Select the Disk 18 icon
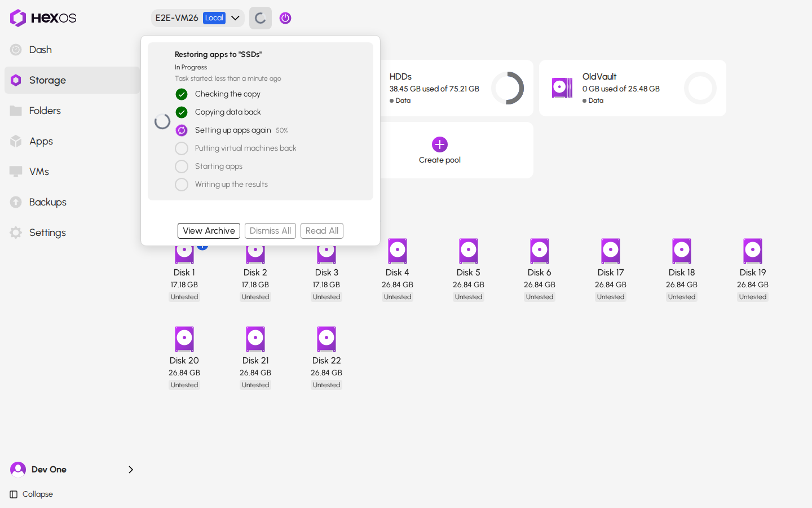Image resolution: width=812 pixels, height=508 pixels. 682,251
